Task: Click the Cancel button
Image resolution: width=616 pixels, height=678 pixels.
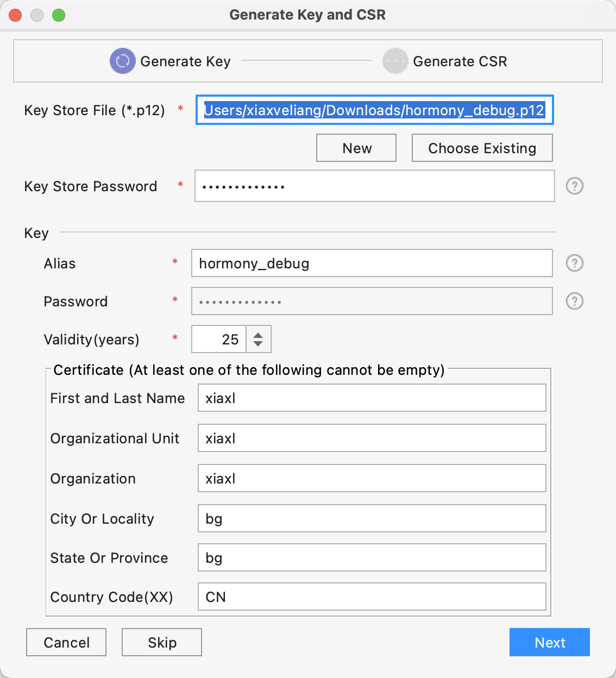Action: click(x=66, y=642)
